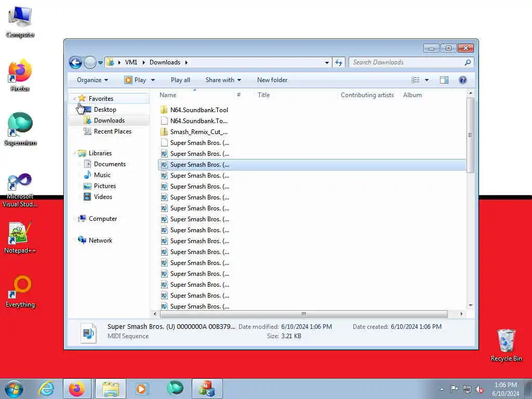Open the Explorer help icon
This screenshot has height=399, width=532.
(463, 80)
